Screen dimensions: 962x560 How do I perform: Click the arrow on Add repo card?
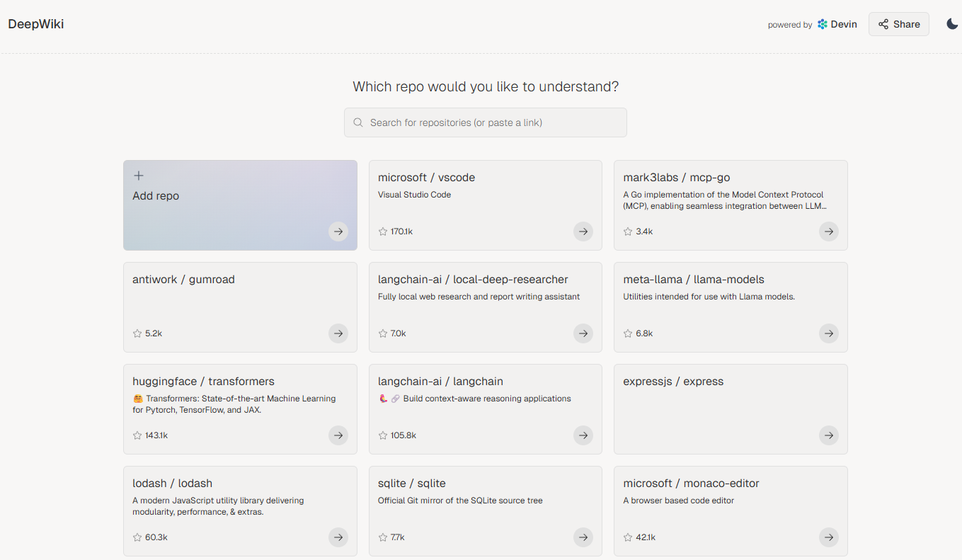click(x=338, y=232)
